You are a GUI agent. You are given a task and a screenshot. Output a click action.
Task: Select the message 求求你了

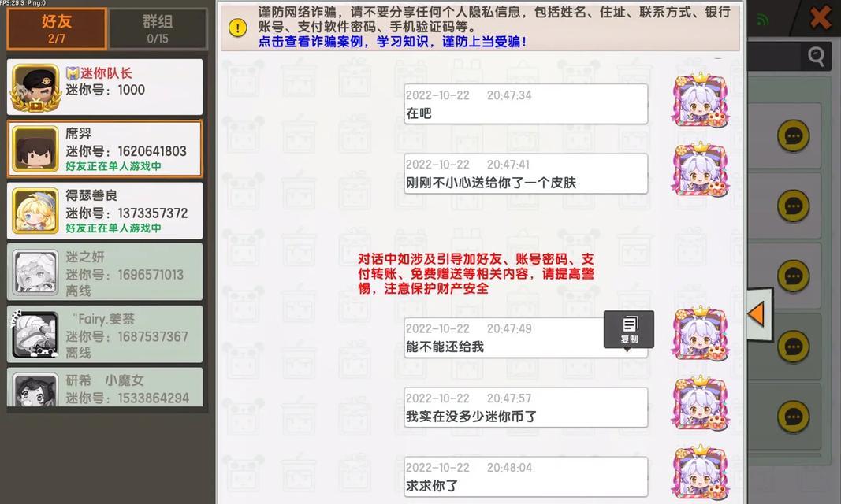coord(526,476)
